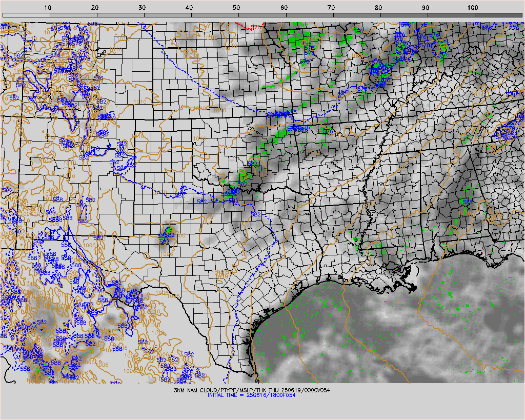Pick the gray swatch between 50 and 60

click(x=262, y=15)
